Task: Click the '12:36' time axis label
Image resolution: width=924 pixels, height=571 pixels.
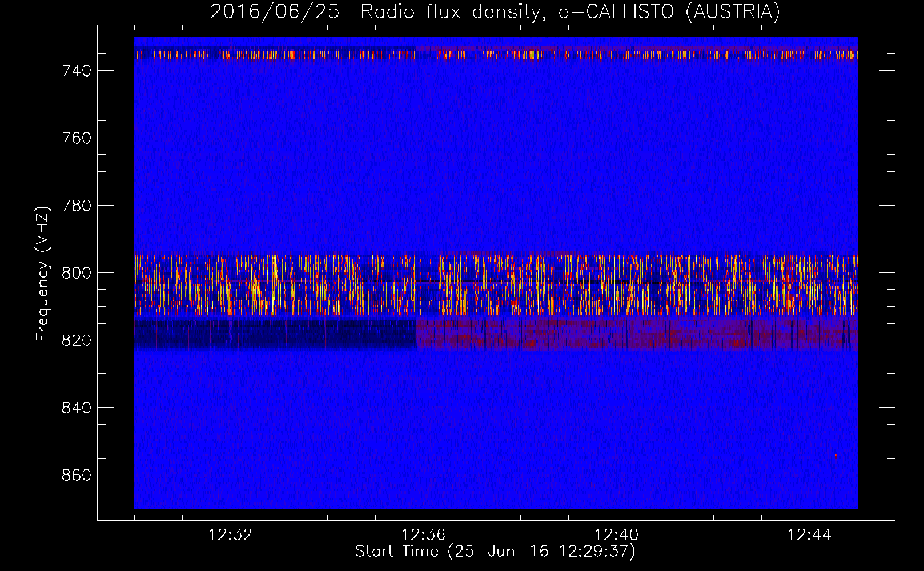Action: point(424,535)
